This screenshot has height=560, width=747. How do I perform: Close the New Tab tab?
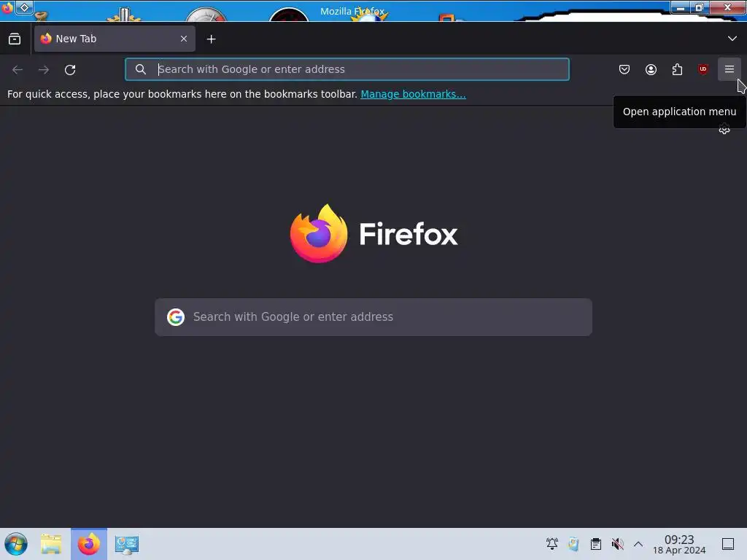click(x=184, y=39)
